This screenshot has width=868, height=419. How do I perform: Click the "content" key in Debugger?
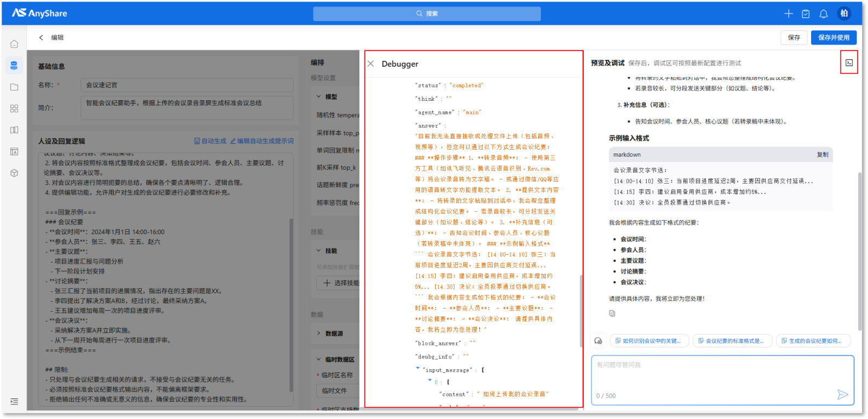point(454,395)
